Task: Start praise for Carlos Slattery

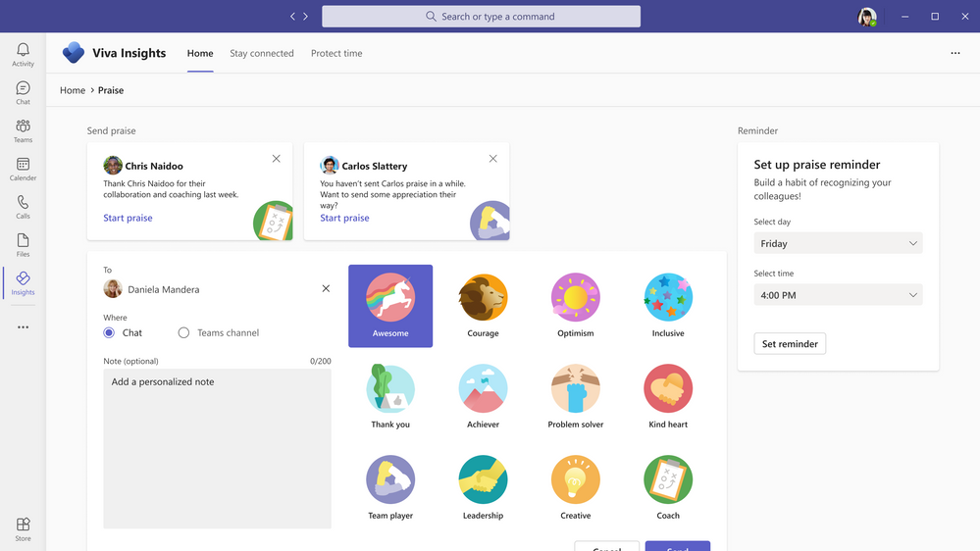Action: coord(344,218)
